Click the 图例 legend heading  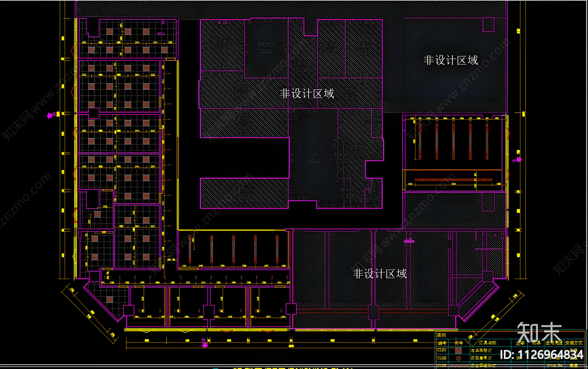(442, 335)
